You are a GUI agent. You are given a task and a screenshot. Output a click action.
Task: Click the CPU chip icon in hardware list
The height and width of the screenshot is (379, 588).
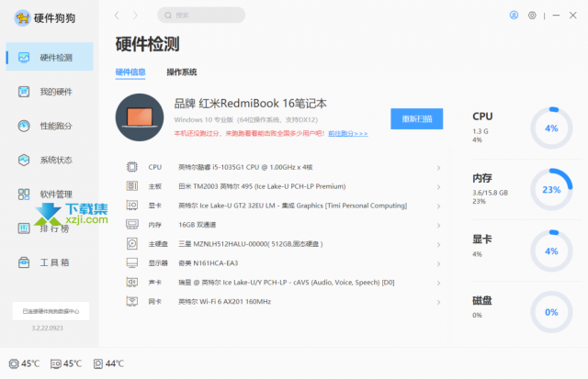132,167
